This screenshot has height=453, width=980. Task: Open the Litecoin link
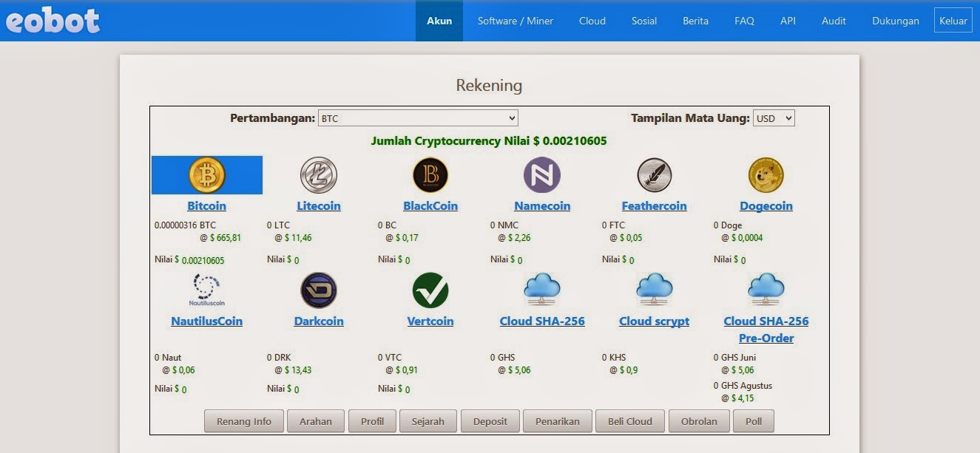click(319, 206)
